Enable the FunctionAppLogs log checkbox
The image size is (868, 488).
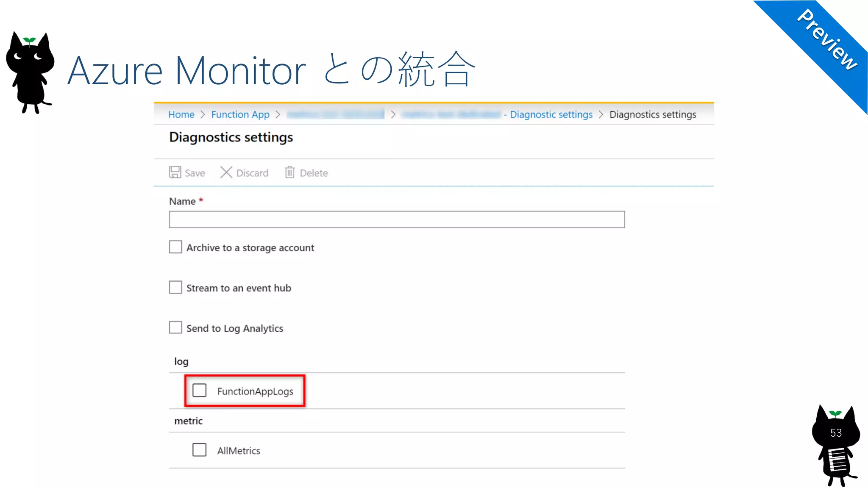[x=199, y=390]
